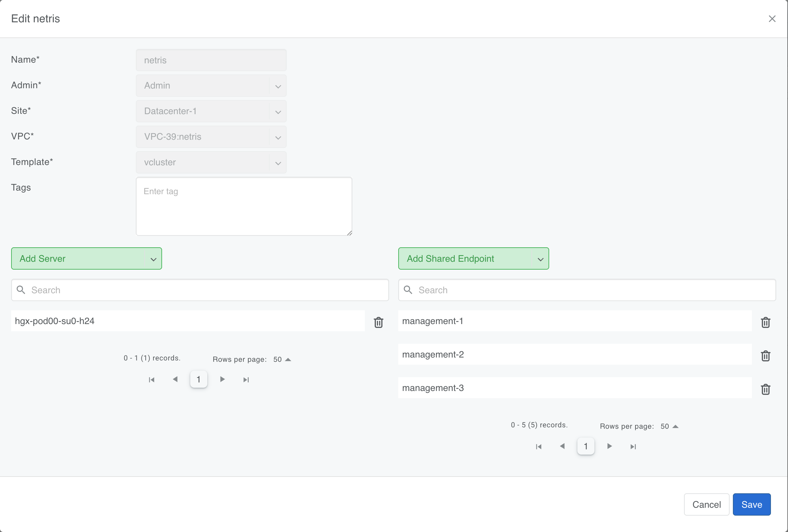Remove the management-3 shared endpoint

[766, 389]
